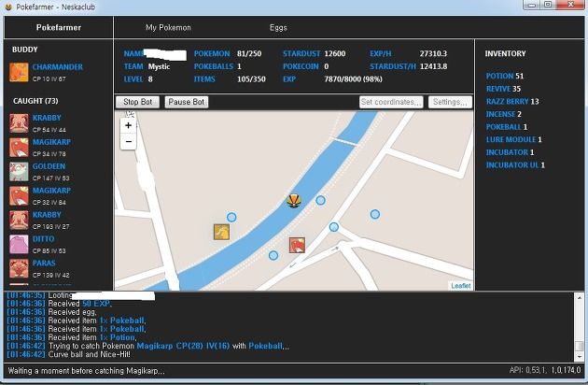Click Pokestop circle below the river
Screen dimensions: 588x385
(273, 255)
